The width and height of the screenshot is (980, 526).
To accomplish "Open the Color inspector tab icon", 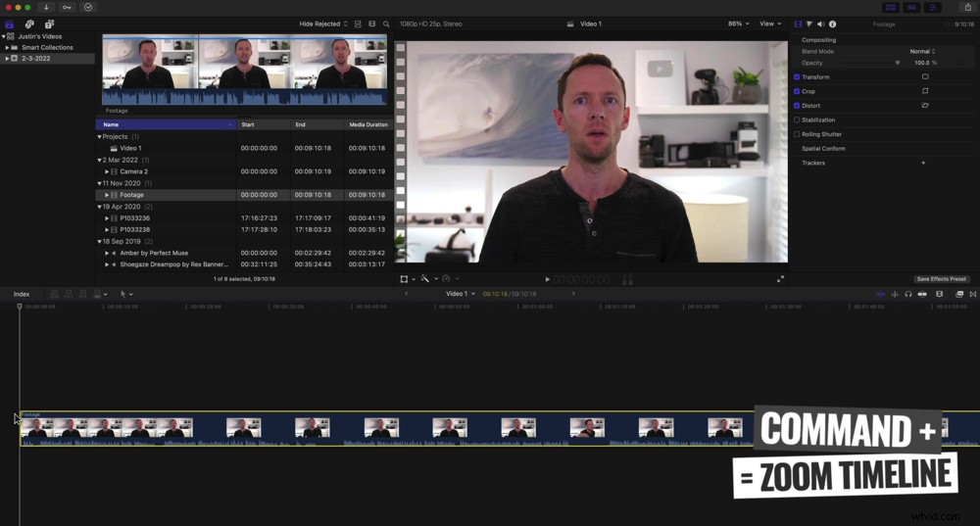I will [x=809, y=24].
